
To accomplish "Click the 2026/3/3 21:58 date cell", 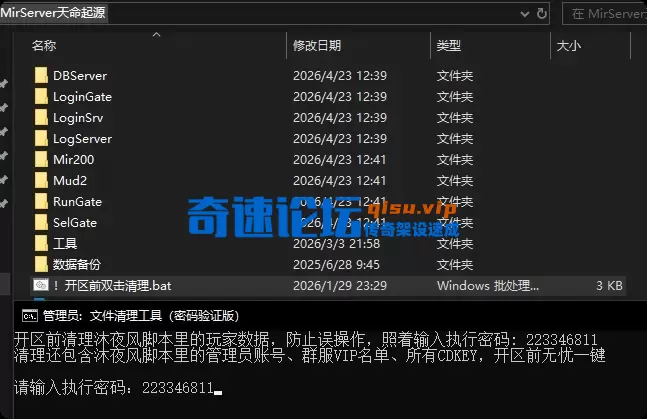I will pos(336,244).
